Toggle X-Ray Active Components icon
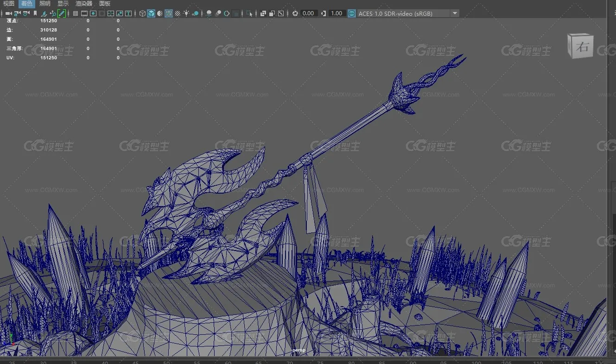616x364 pixels. click(x=272, y=13)
